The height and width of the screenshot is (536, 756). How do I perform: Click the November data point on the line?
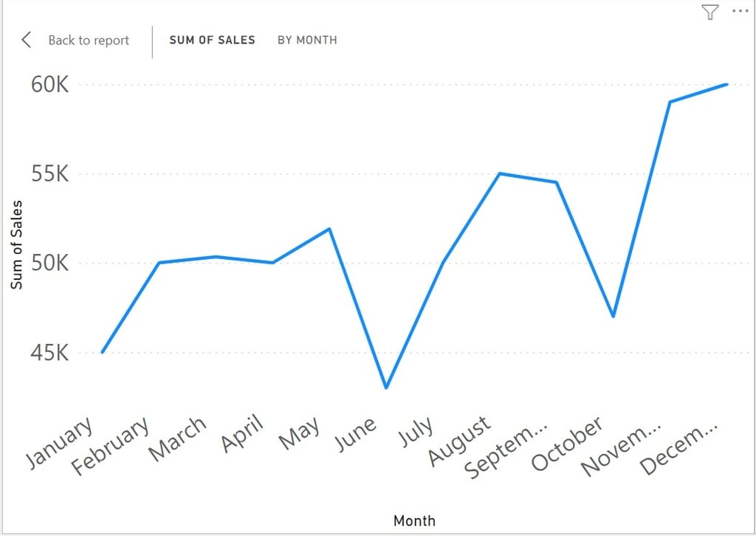click(x=668, y=101)
